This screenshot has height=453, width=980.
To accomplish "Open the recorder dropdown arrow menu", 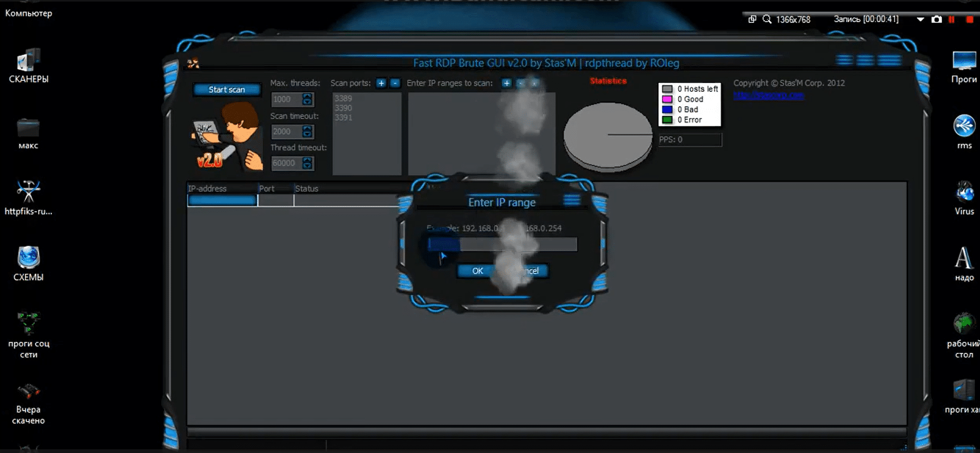I will click(x=921, y=19).
